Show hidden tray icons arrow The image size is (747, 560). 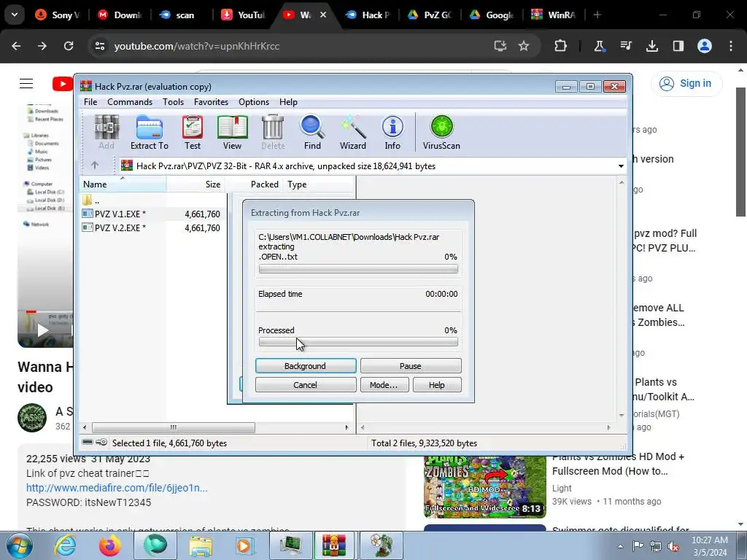[620, 546]
